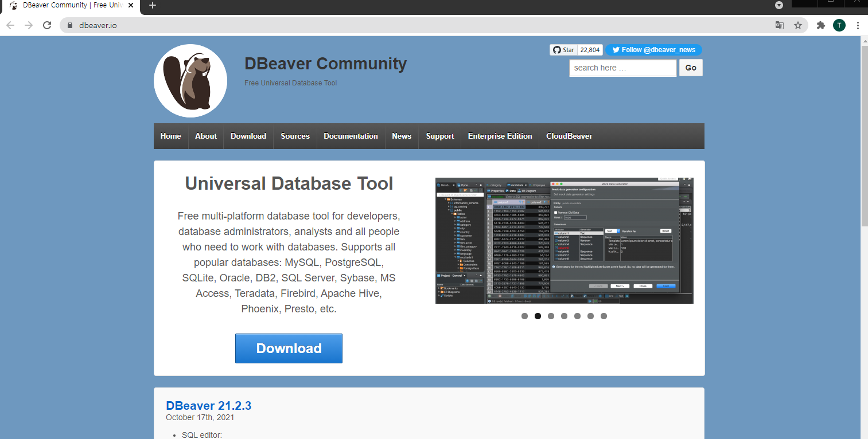Click the Go search button
Viewport: 868px width, 439px height.
click(x=691, y=68)
